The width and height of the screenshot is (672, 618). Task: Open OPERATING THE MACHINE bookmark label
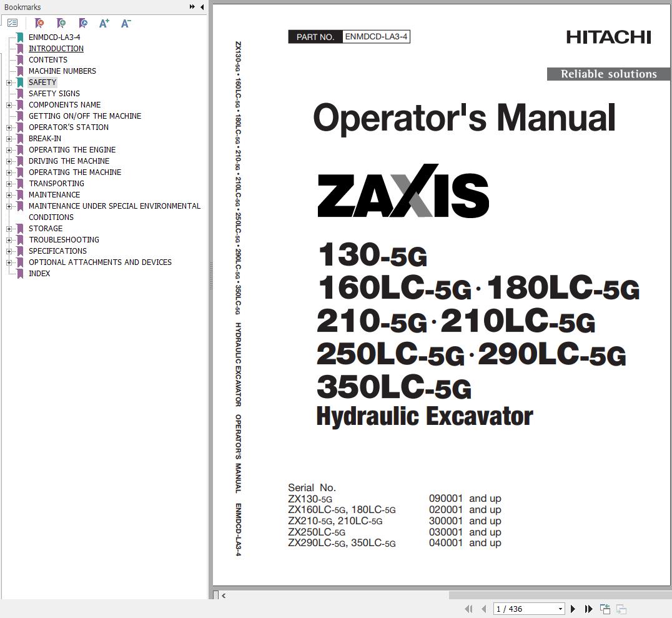point(75,172)
